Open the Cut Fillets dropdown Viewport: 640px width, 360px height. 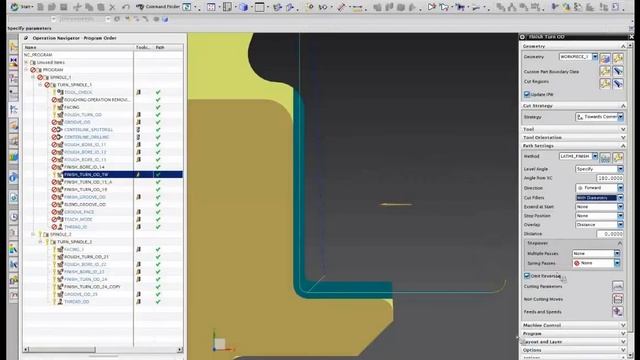[x=620, y=198]
